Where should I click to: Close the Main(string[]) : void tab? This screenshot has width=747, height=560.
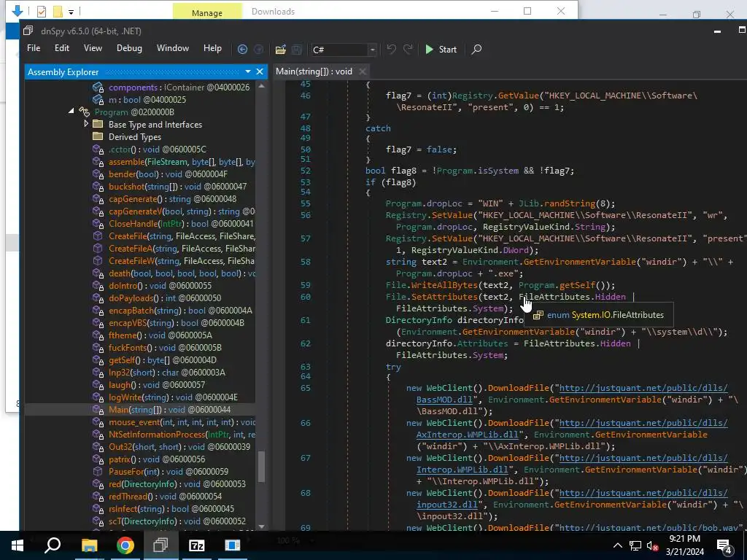(x=362, y=71)
